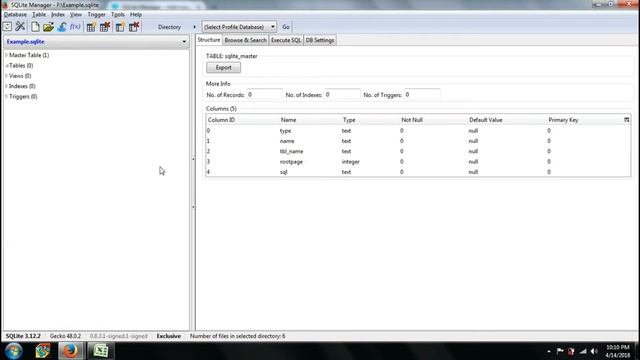Image resolution: width=640 pixels, height=360 pixels.
Task: Click the Primary Key column header
Action: 584,120
